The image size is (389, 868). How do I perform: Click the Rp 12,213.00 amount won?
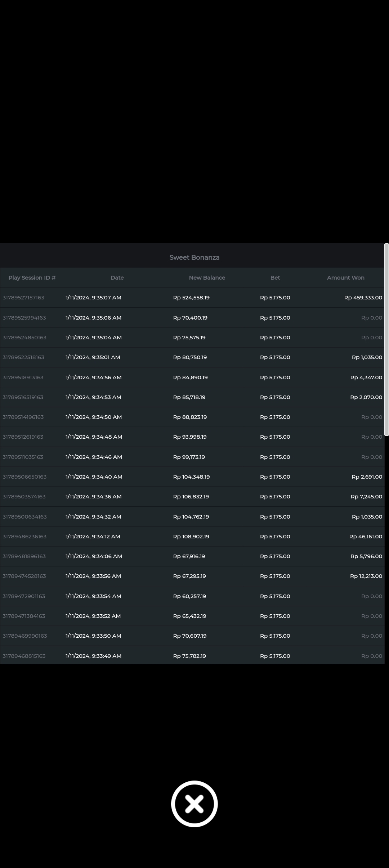[366, 576]
